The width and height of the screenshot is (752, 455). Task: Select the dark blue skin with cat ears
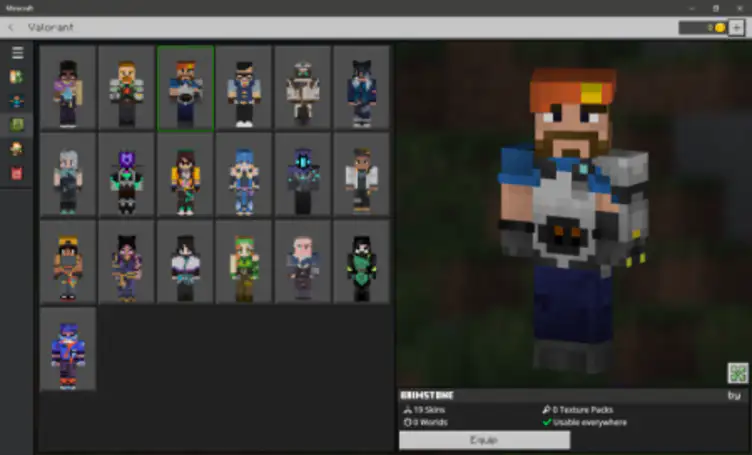click(x=362, y=88)
